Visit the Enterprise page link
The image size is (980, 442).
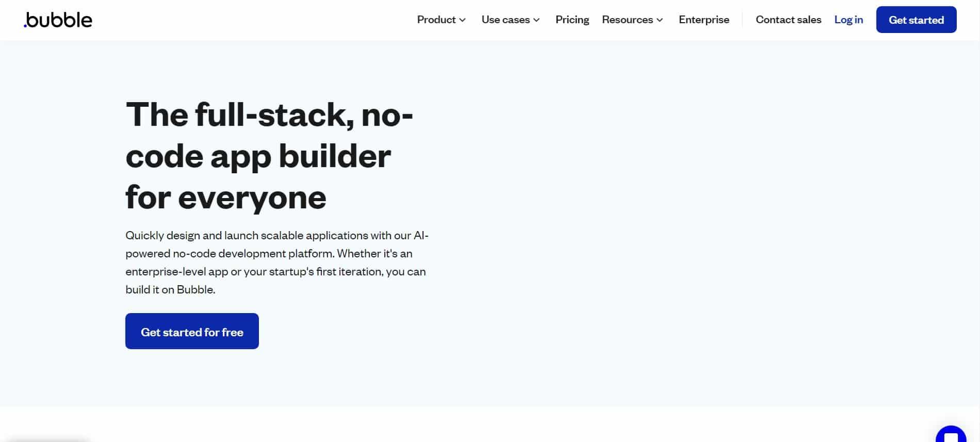(x=704, y=20)
